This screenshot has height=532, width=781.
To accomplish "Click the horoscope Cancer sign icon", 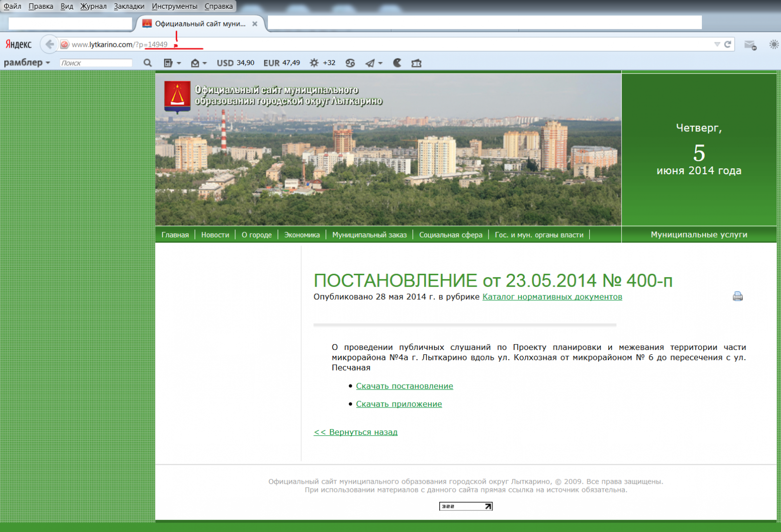I will [x=350, y=63].
